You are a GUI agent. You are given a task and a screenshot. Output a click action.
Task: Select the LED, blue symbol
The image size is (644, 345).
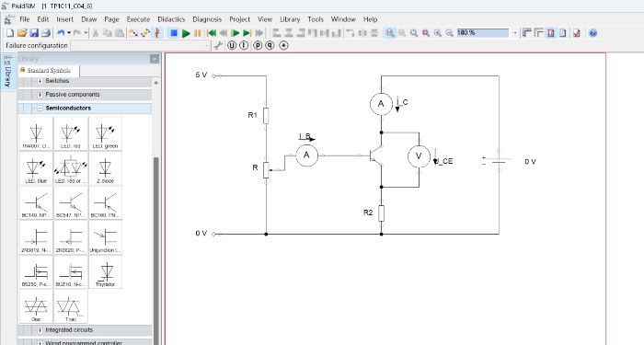point(36,168)
